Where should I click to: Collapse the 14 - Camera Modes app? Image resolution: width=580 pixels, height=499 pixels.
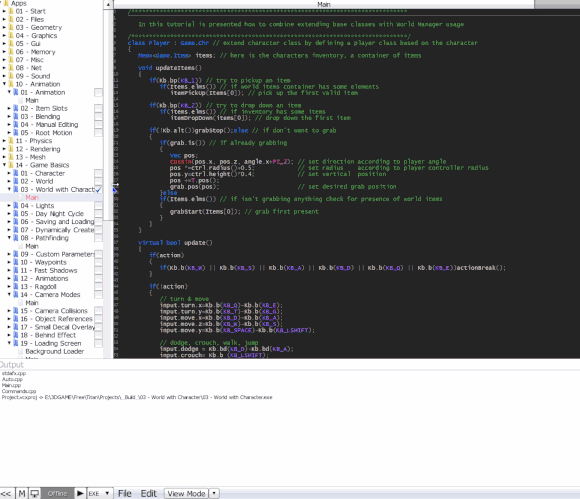coord(9,294)
